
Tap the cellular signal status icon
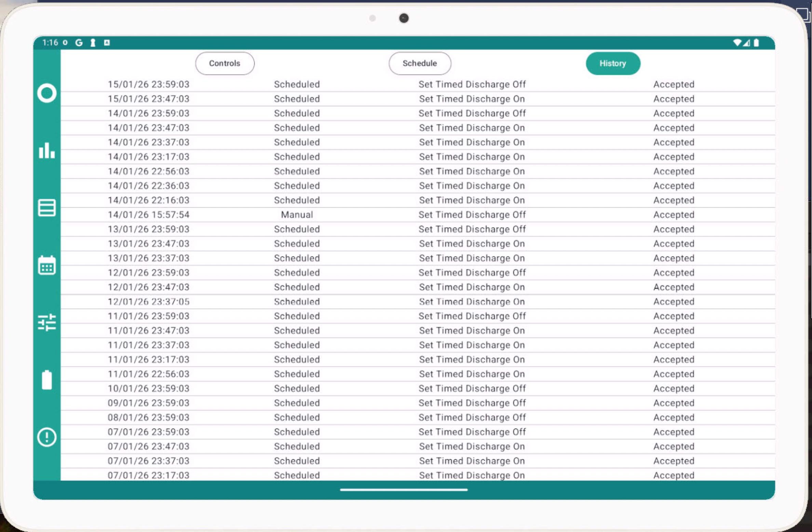coord(746,43)
